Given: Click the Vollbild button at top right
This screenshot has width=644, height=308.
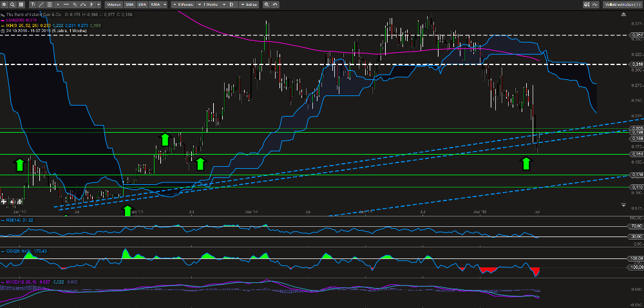Looking at the screenshot, I should (x=623, y=5).
